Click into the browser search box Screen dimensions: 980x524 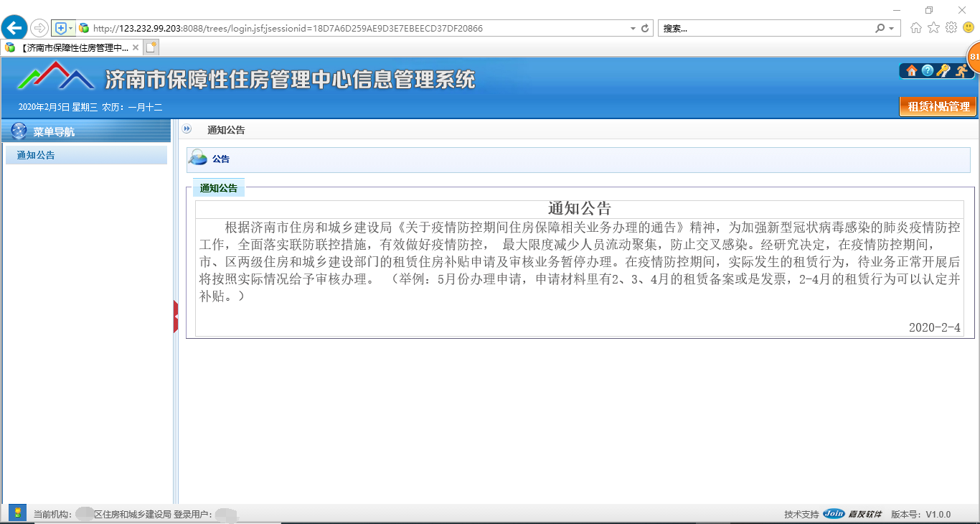[x=764, y=29]
